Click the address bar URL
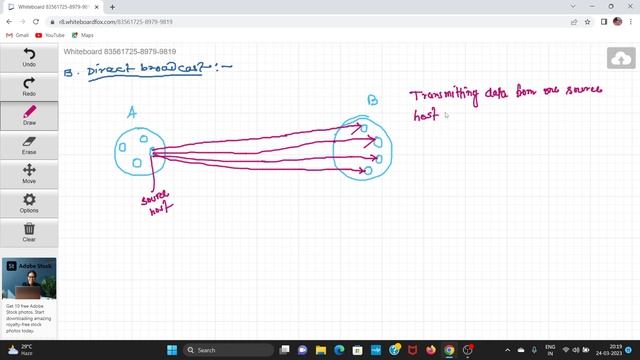 (116, 22)
